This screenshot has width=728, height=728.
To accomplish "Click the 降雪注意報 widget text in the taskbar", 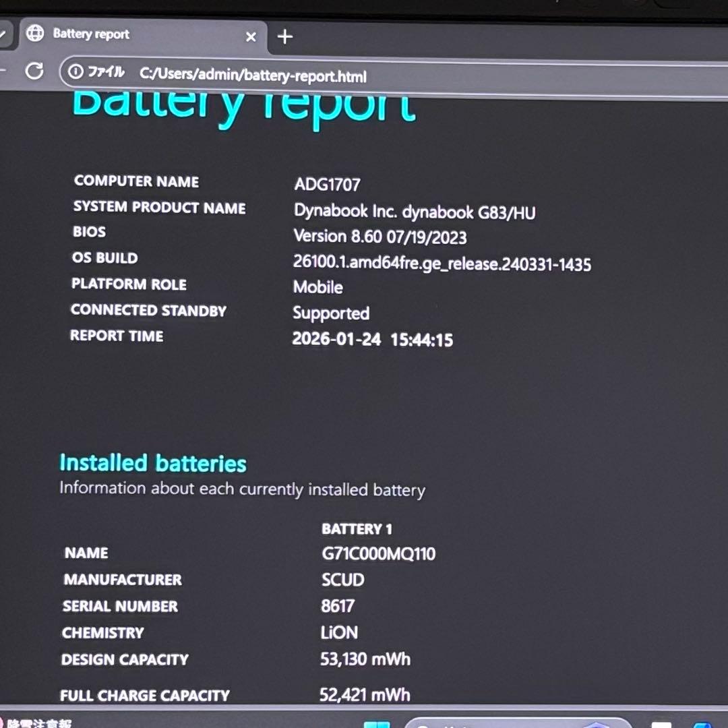I will (40, 722).
